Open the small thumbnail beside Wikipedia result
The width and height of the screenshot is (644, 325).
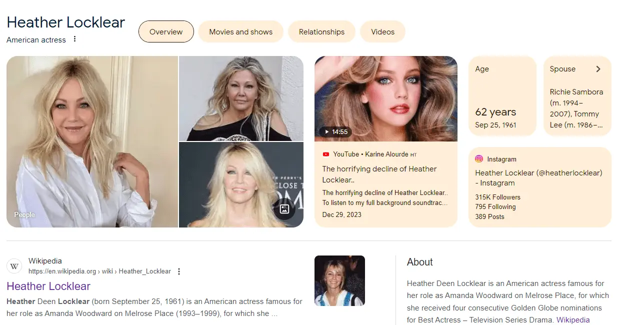tap(339, 280)
